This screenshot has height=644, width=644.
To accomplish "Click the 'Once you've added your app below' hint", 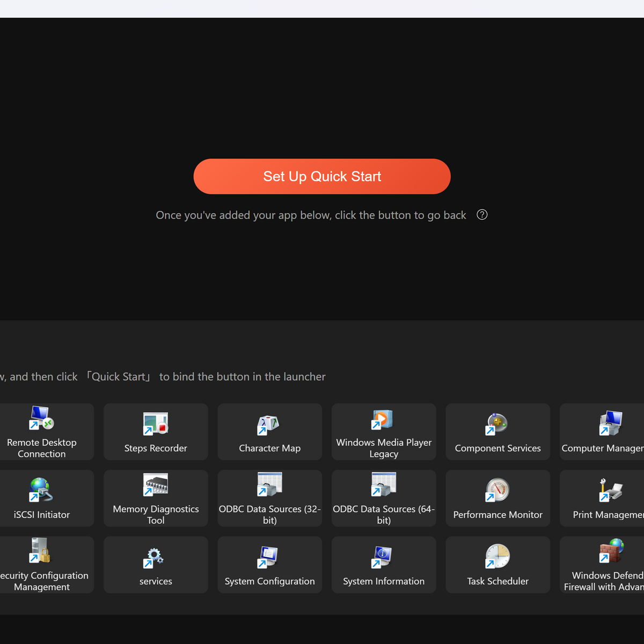I will 311,215.
